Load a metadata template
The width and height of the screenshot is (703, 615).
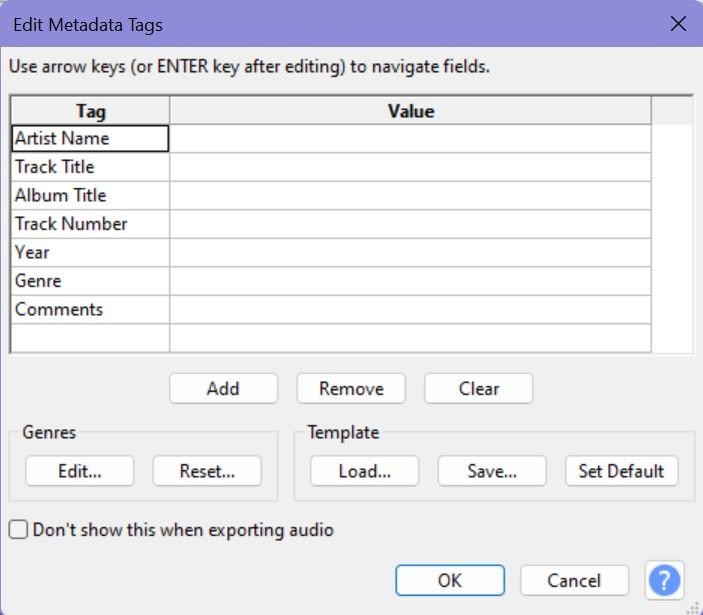tap(365, 471)
